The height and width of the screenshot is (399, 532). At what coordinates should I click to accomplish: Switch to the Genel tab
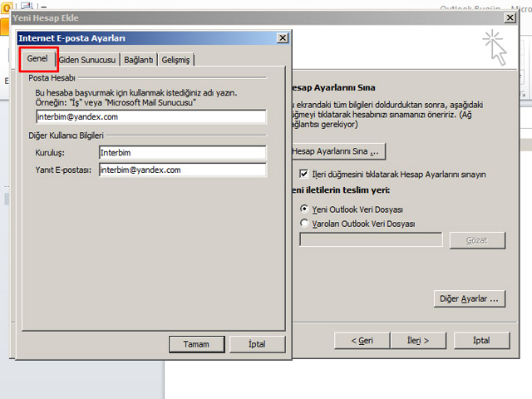point(37,59)
